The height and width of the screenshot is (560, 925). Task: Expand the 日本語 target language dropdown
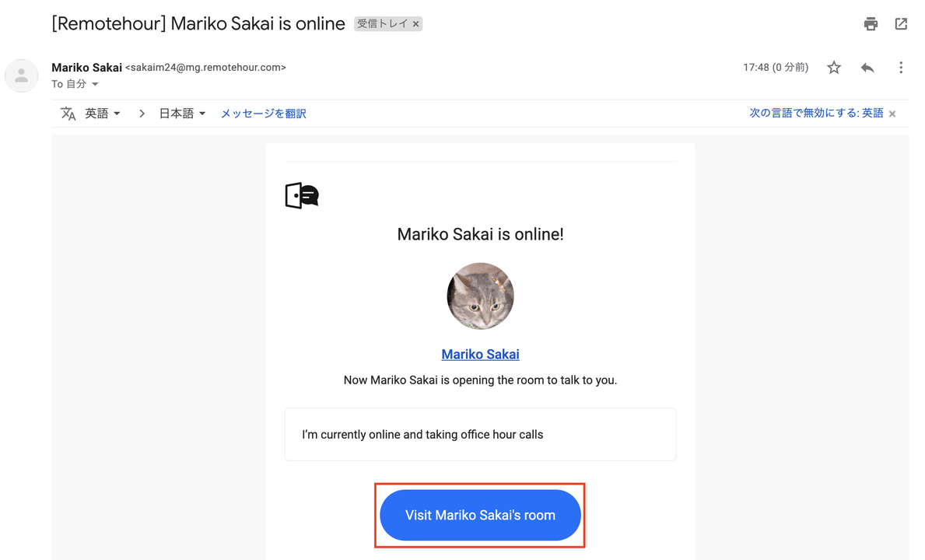[182, 114]
